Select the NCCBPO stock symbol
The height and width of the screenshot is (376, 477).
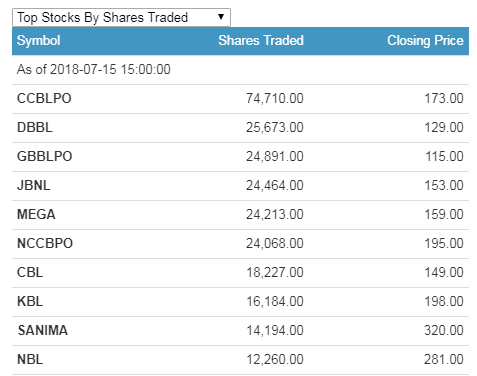(x=45, y=244)
